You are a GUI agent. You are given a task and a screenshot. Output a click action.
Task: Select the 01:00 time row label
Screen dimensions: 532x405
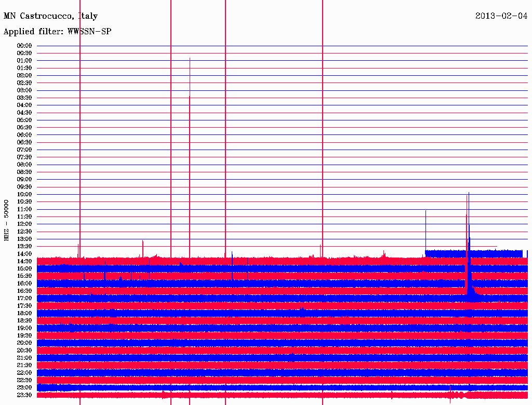pos(24,60)
